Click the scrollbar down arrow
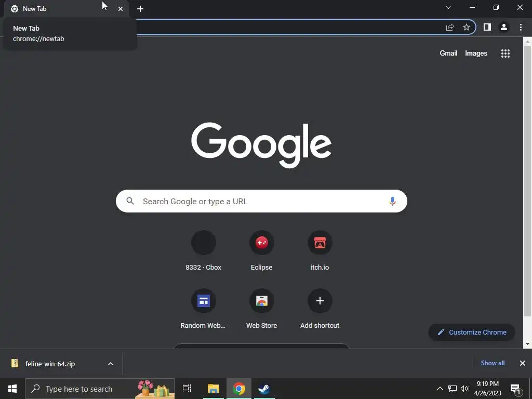 click(x=527, y=344)
